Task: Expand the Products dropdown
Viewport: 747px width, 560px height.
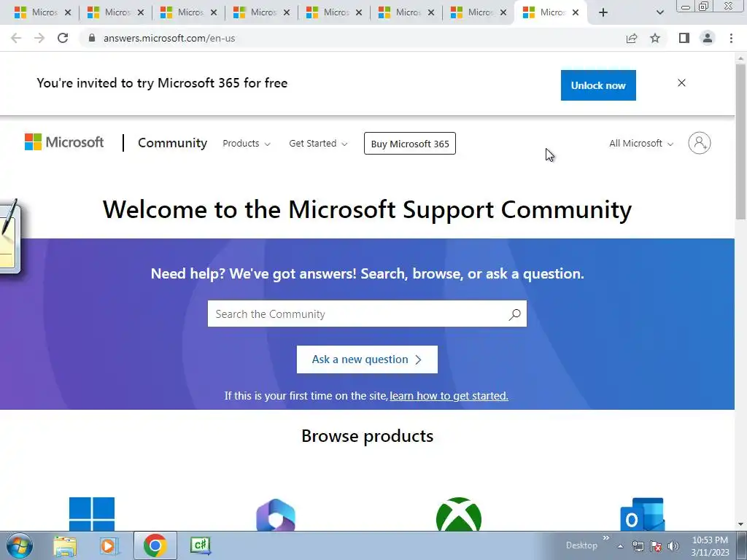Action: 247,144
